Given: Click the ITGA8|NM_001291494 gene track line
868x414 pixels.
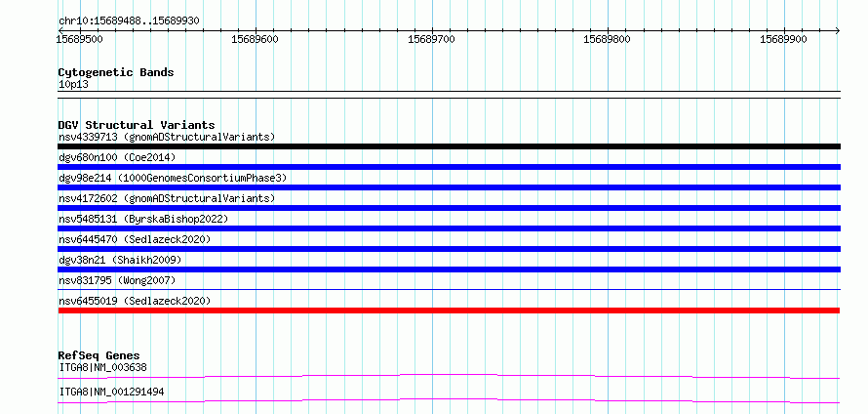Looking at the screenshot, I should 449,400.
